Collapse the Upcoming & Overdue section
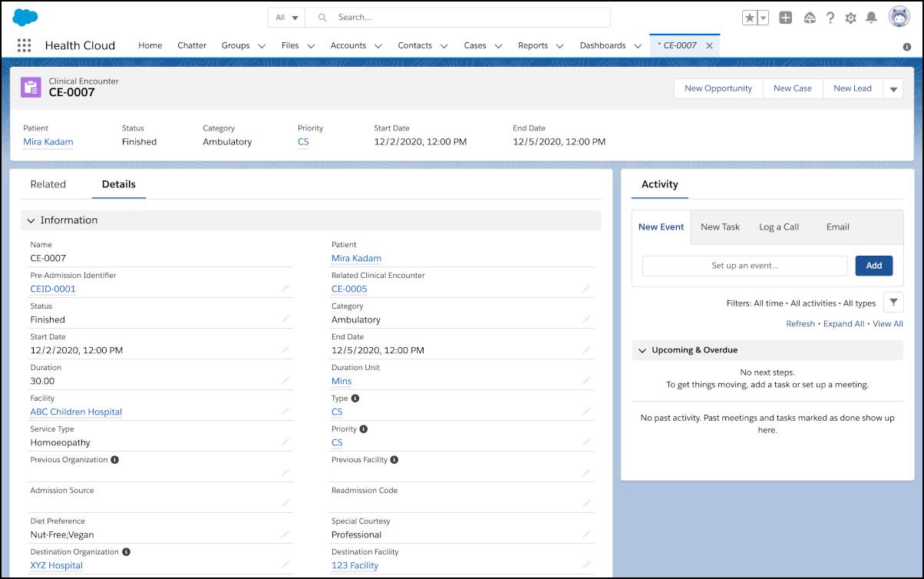 [x=642, y=350]
